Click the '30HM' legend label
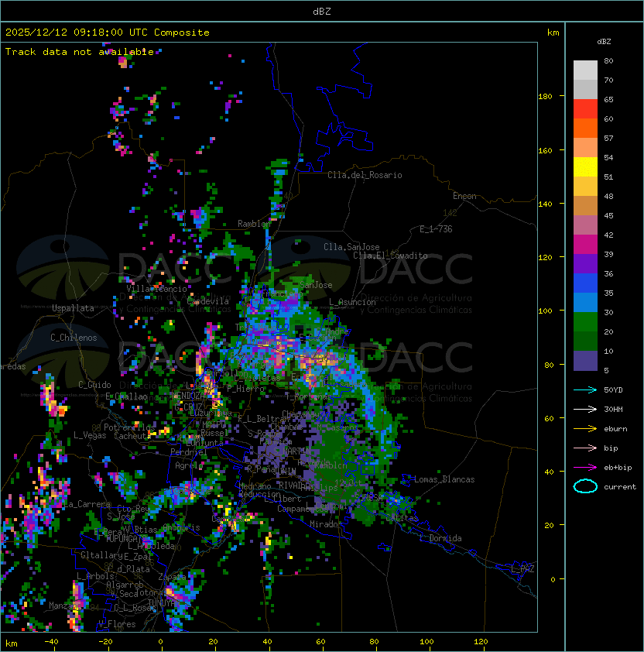Screen dimensions: 644x652 click(x=613, y=409)
